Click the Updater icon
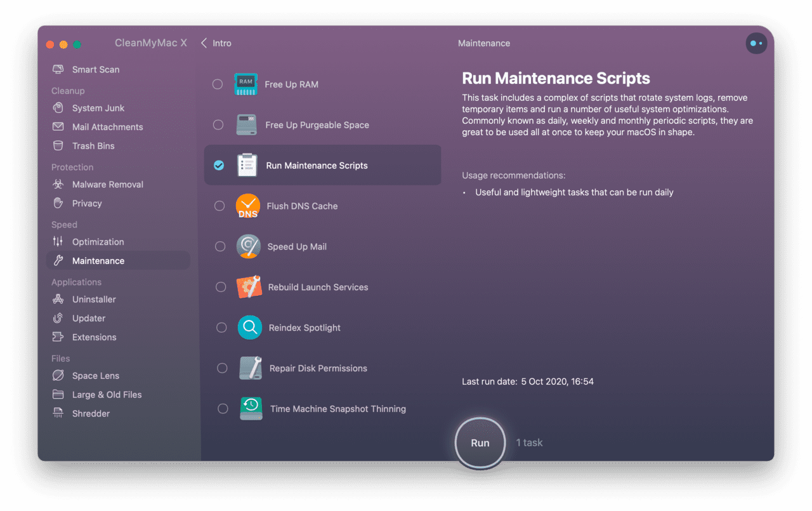Viewport: 812px width, 511px height. click(x=58, y=318)
